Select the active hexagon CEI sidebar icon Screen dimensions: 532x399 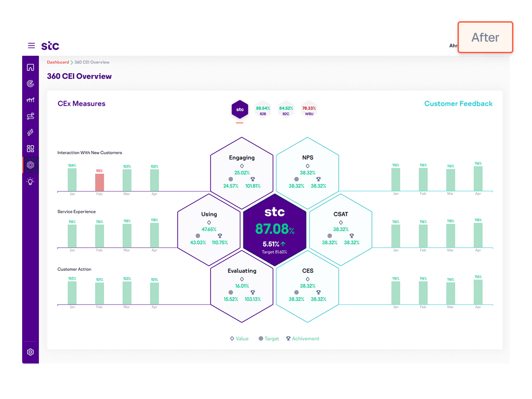(x=30, y=165)
